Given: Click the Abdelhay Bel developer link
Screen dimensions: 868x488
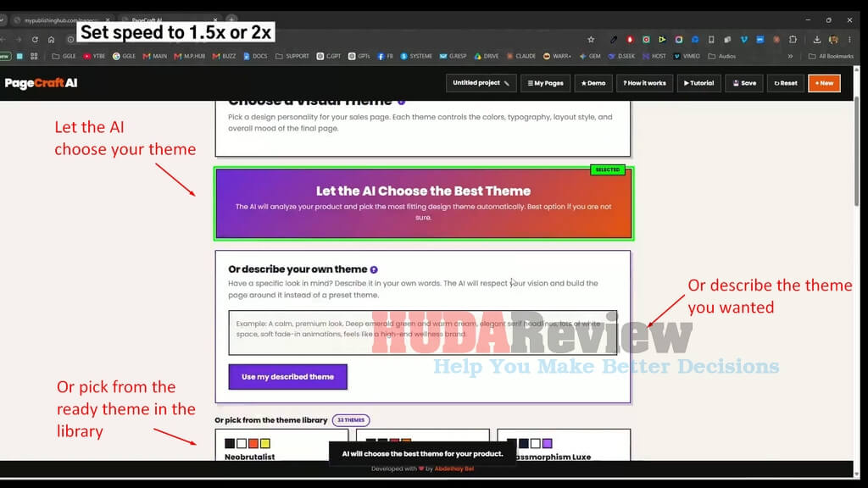Looking at the screenshot, I should 454,469.
